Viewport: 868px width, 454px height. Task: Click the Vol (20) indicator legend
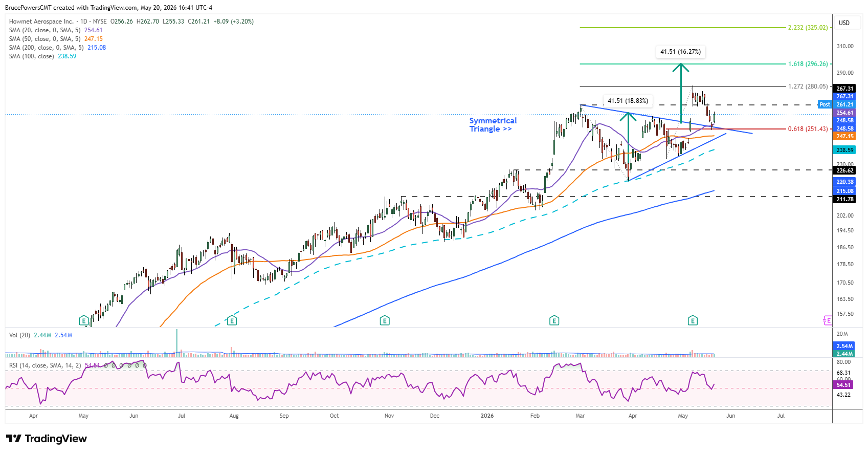coord(40,335)
